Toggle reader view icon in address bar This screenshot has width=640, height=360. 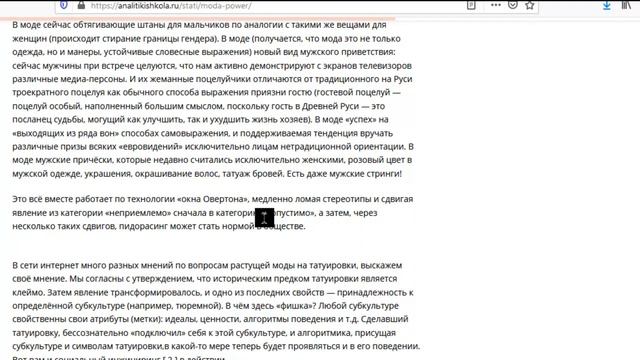click(471, 5)
